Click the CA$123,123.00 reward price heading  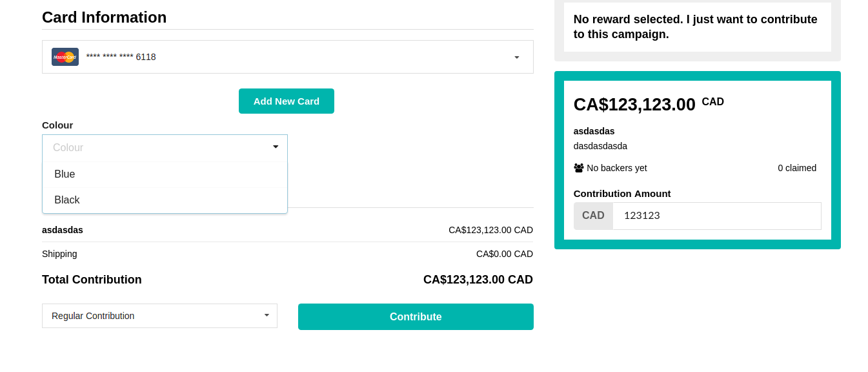coord(634,103)
